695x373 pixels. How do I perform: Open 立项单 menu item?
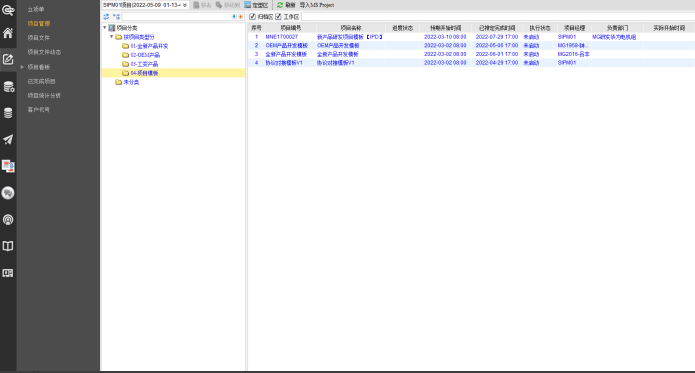tap(36, 9)
